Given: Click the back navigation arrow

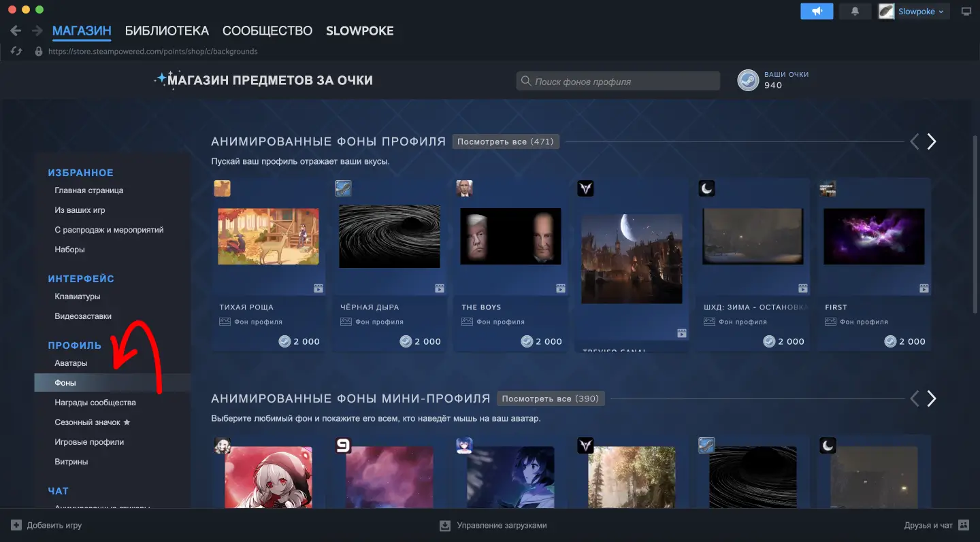Looking at the screenshot, I should click(x=15, y=31).
